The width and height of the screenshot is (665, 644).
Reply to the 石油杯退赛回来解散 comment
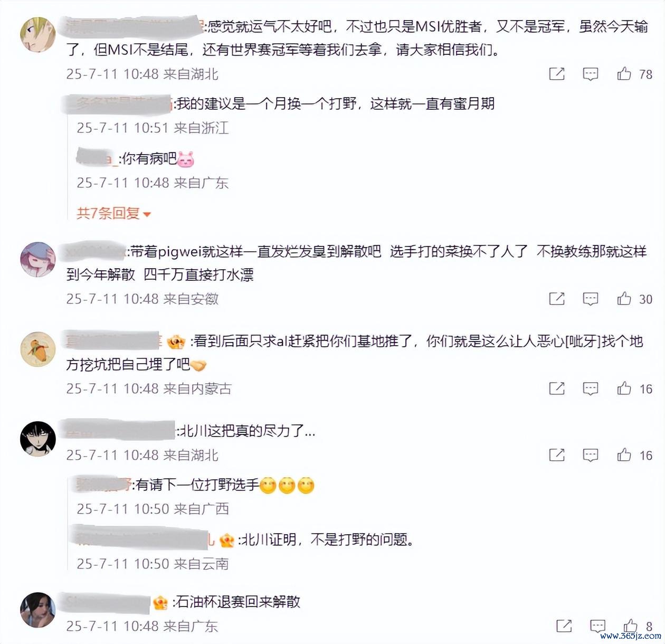coord(597,626)
